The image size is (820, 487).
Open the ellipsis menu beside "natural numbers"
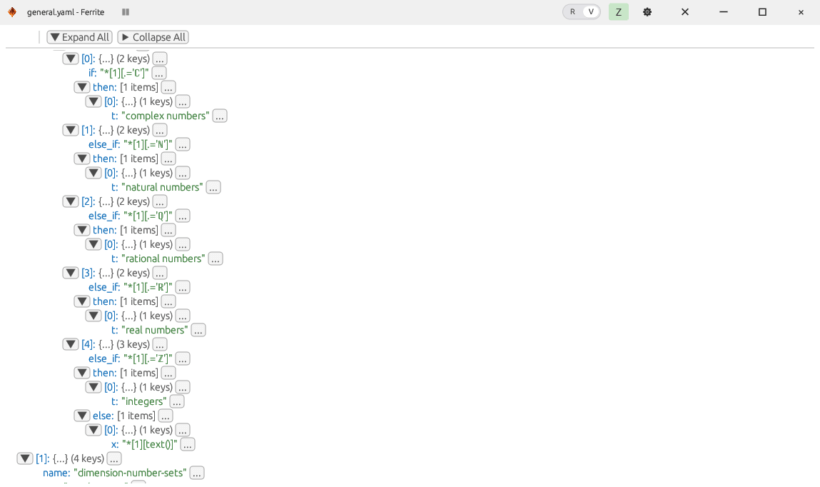[x=213, y=187]
